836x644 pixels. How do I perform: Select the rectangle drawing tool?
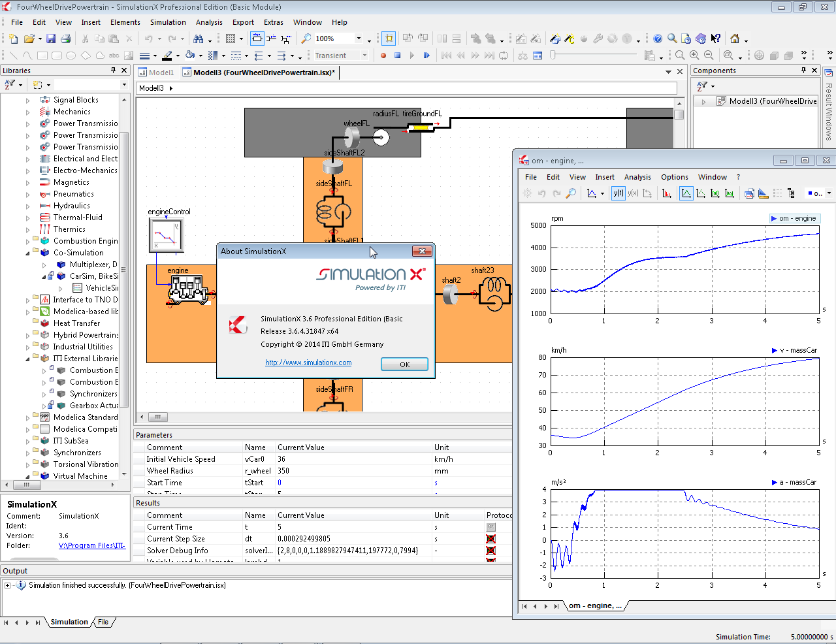[x=42, y=56]
